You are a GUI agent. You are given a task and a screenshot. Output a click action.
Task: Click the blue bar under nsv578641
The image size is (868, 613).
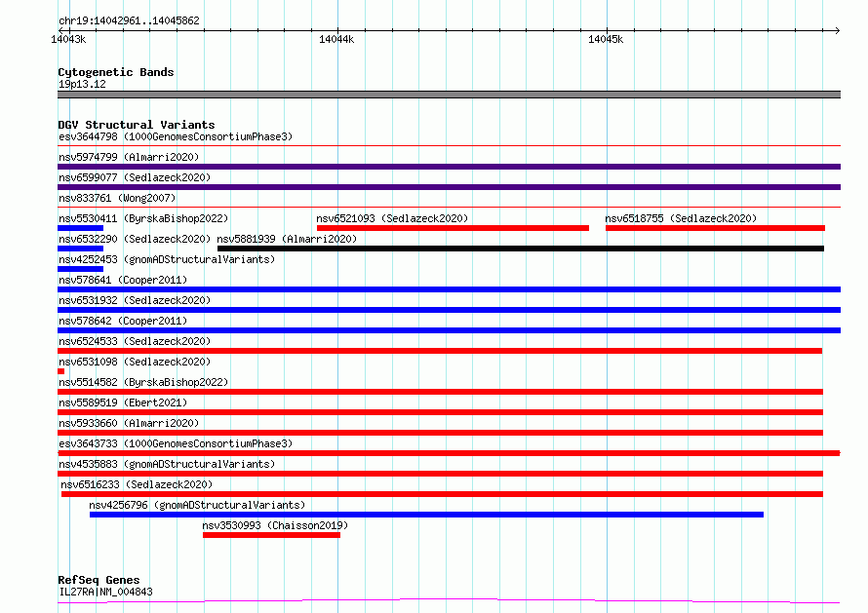449,289
